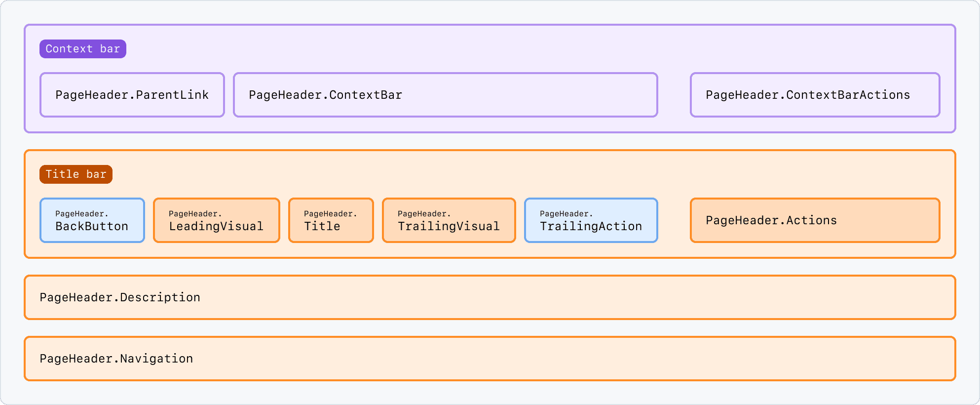
Task: Click empty gap between TrailingAction and Actions
Action: (674, 220)
